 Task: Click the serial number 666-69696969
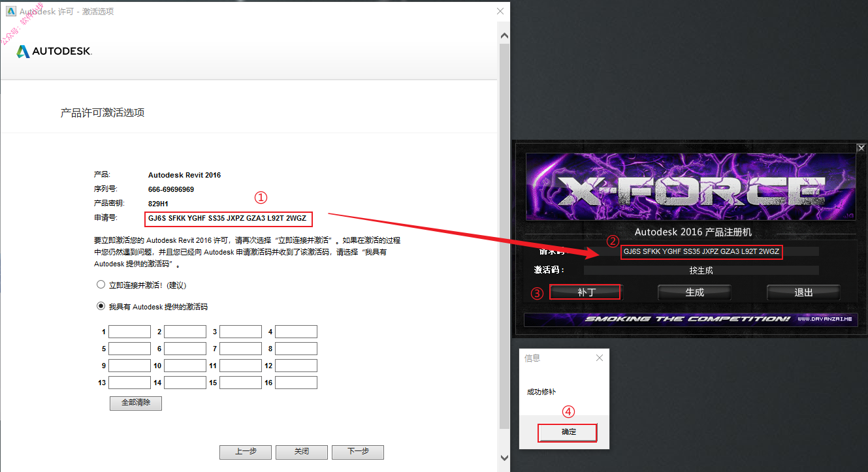[171, 189]
